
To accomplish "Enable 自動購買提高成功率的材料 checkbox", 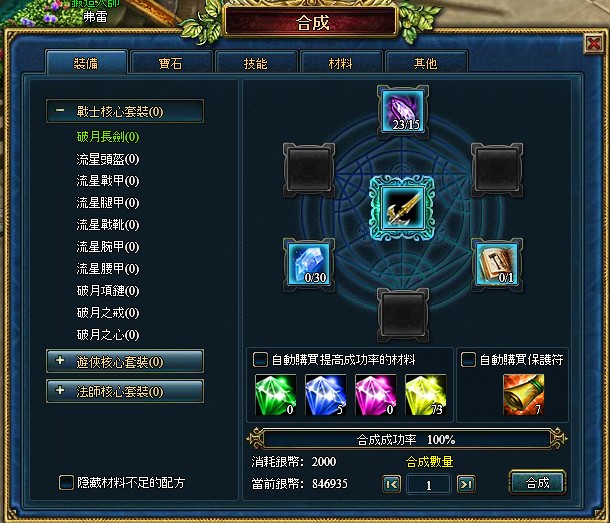I will (x=260, y=360).
